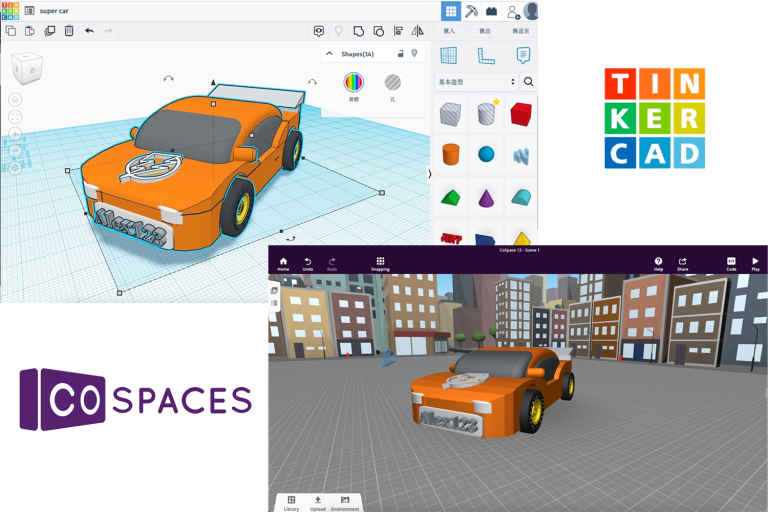The image size is (768, 512).
Task: Switch to the 3D design grid view button
Action: [451, 11]
